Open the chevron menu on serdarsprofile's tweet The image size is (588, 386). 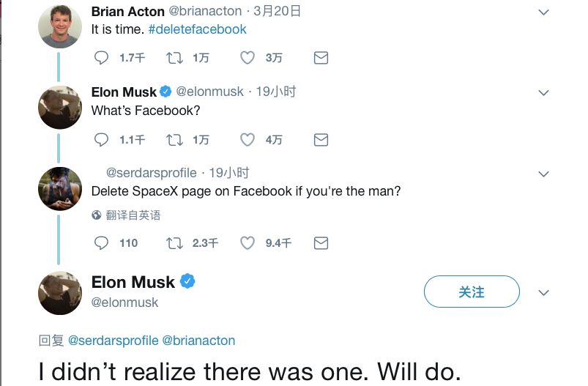543,174
